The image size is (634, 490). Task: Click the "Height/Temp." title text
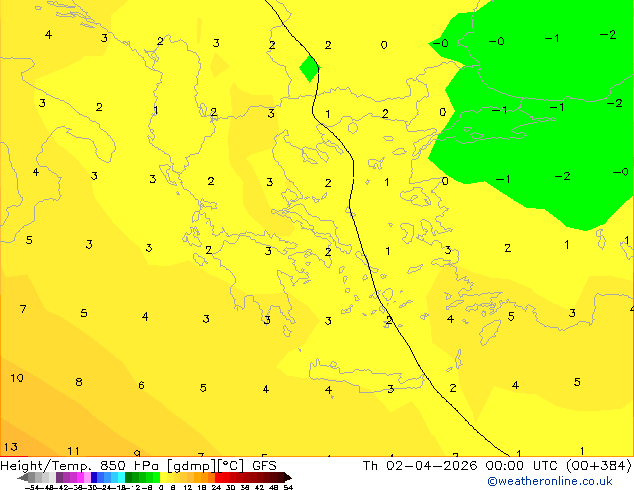pyautogui.click(x=45, y=466)
